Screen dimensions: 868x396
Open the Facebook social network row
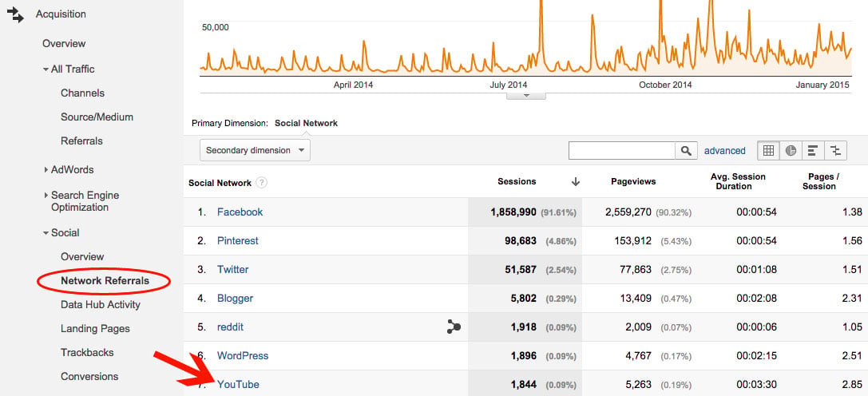point(240,212)
